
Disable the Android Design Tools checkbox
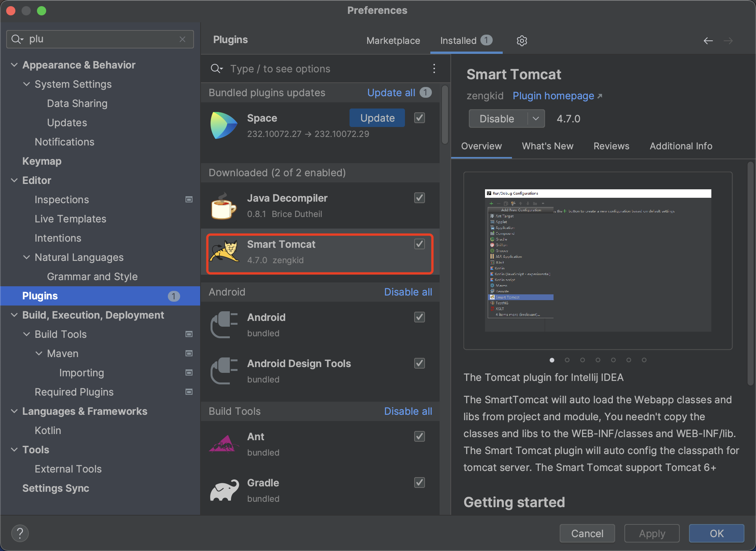(420, 363)
